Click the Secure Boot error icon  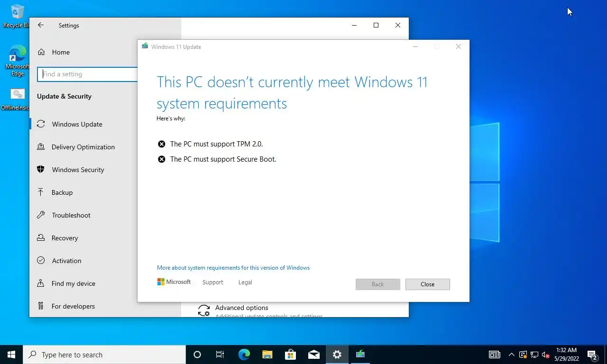tap(162, 159)
